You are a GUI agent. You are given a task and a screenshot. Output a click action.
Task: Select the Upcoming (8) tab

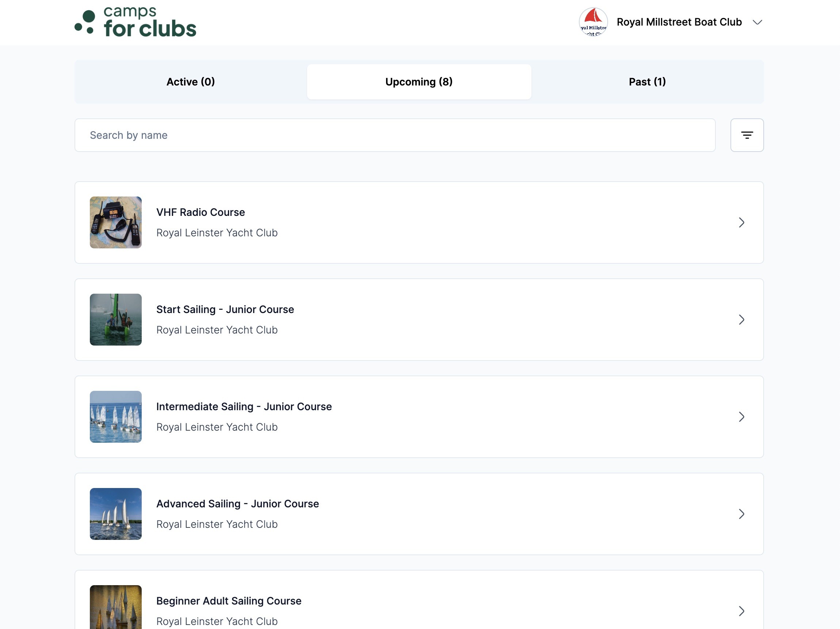(419, 82)
